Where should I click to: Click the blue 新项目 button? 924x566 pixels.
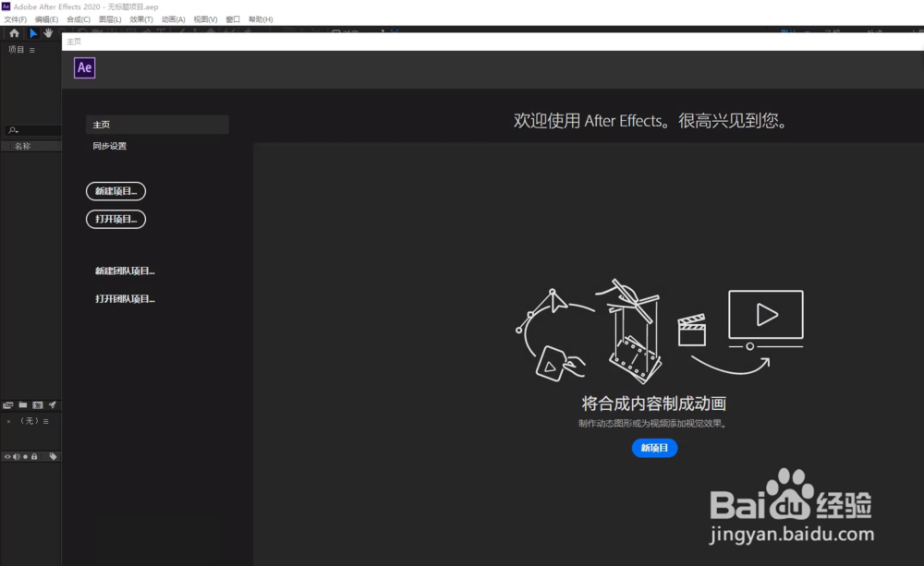coord(654,448)
